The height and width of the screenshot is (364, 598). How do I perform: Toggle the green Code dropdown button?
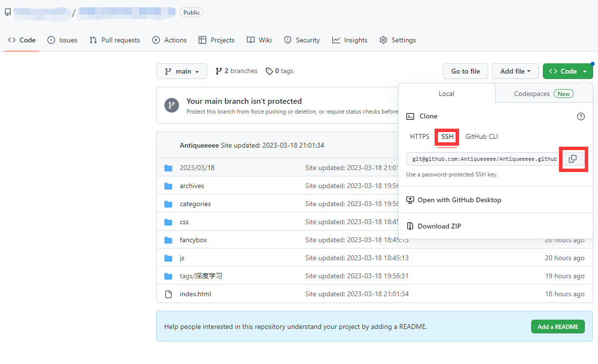point(568,71)
